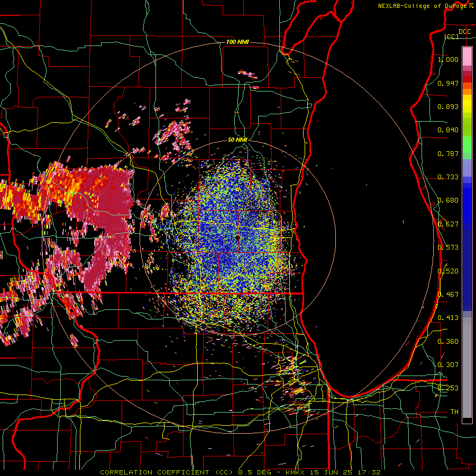Viewport: 476px width, 476px height.
Task: Click the 0.947 scale value
Action: tap(448, 83)
